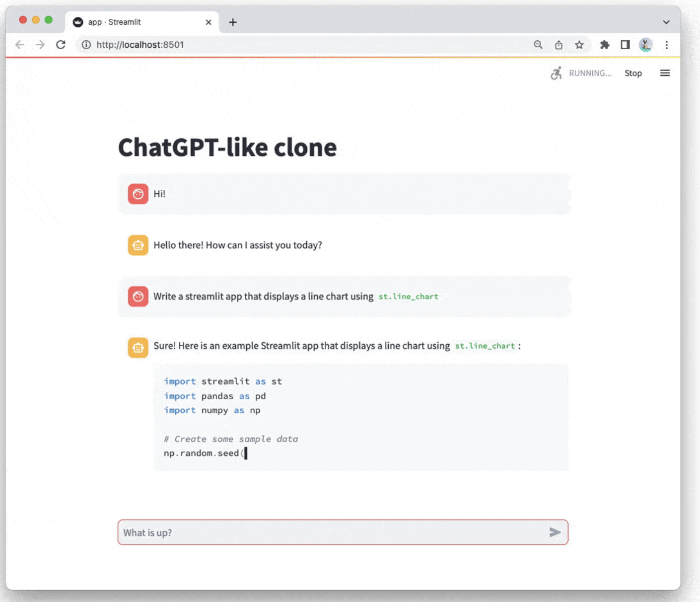This screenshot has width=700, height=602.
Task: Expand the tab search dropdown chevron
Action: pos(666,22)
